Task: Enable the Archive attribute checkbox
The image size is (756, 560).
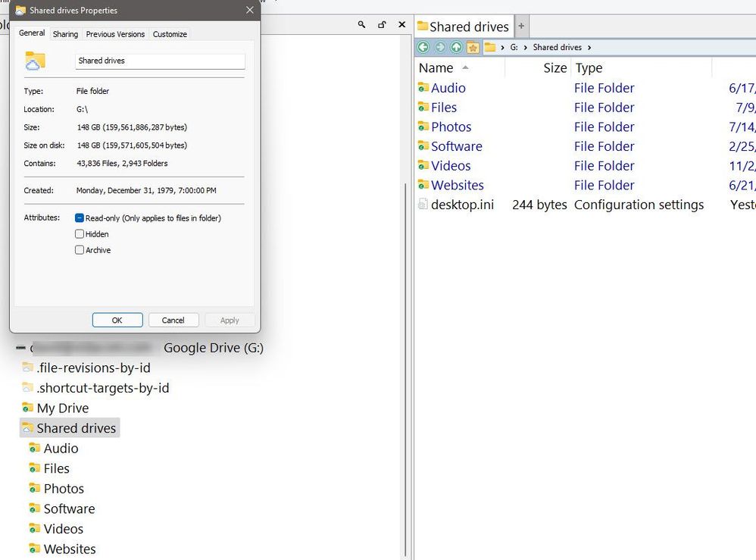Action: click(80, 250)
